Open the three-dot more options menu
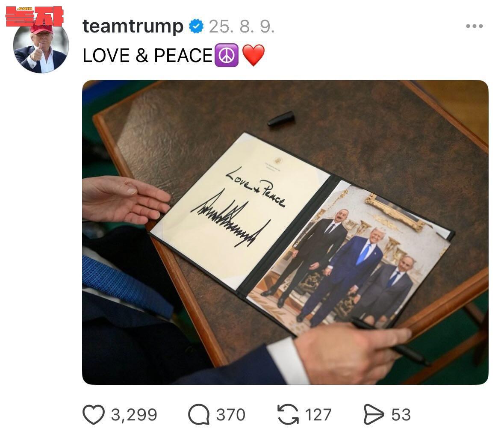 click(474, 26)
